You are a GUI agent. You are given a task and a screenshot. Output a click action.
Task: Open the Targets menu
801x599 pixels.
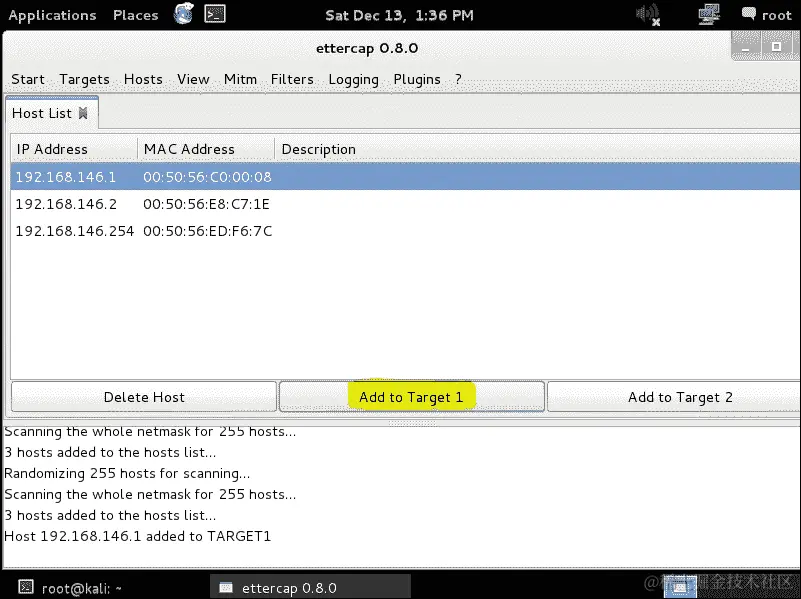(x=84, y=80)
